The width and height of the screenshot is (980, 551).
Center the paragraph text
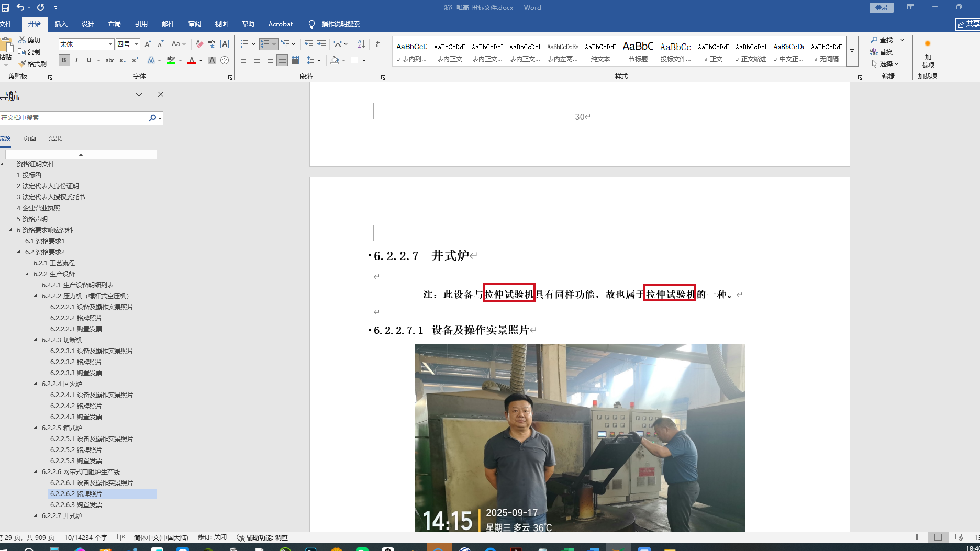257,60
